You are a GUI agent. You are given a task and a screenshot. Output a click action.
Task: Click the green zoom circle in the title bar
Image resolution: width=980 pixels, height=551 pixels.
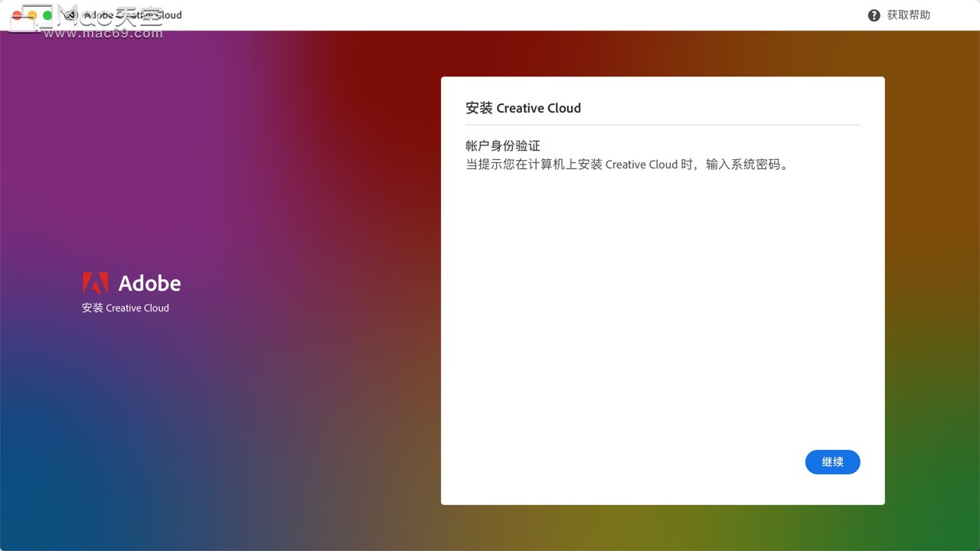click(46, 14)
